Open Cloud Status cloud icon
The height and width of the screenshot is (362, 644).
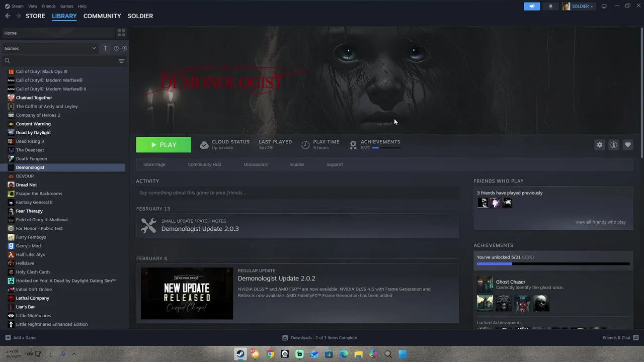pos(204,145)
